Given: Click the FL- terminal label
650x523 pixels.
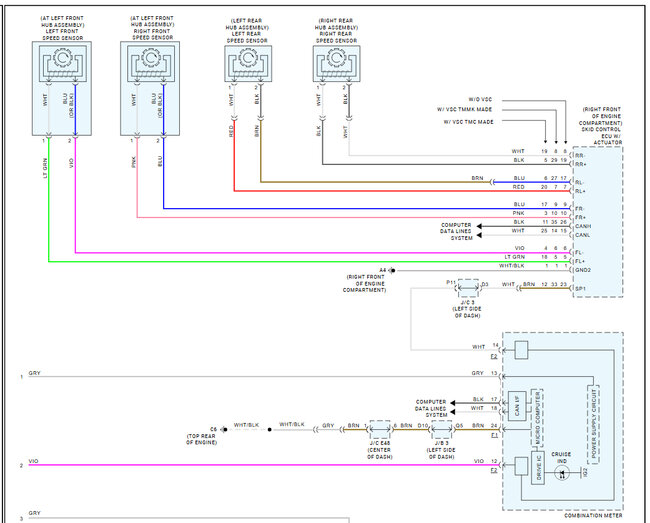Looking at the screenshot, I should [x=579, y=253].
